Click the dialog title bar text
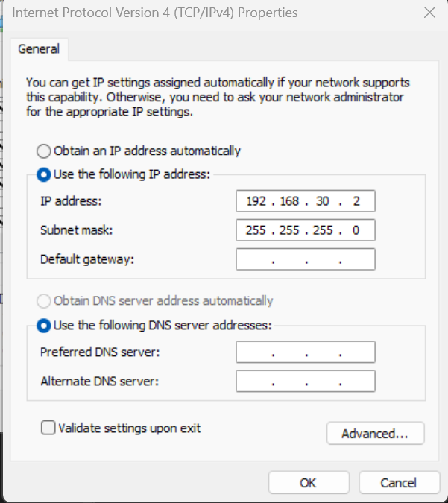This screenshot has height=503, width=448. (x=155, y=13)
